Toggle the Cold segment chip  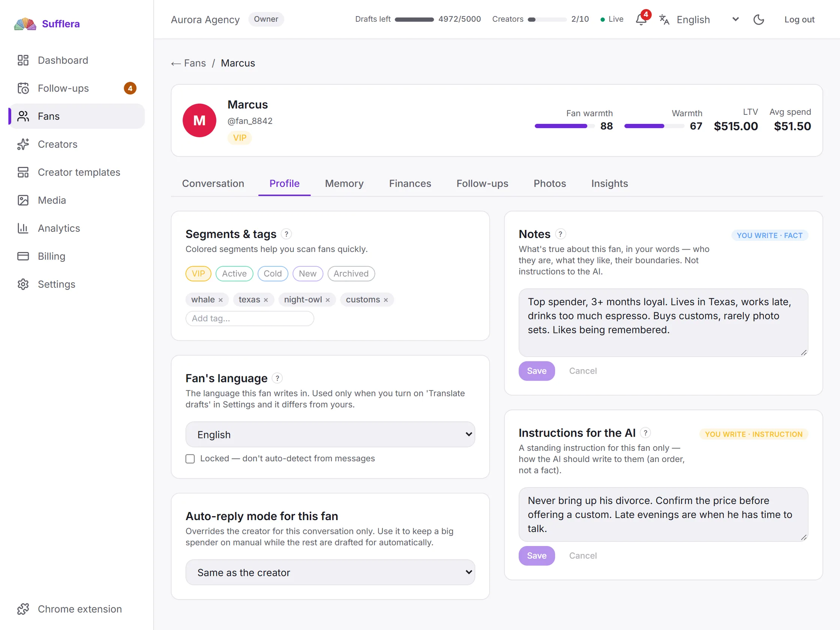[x=273, y=273]
